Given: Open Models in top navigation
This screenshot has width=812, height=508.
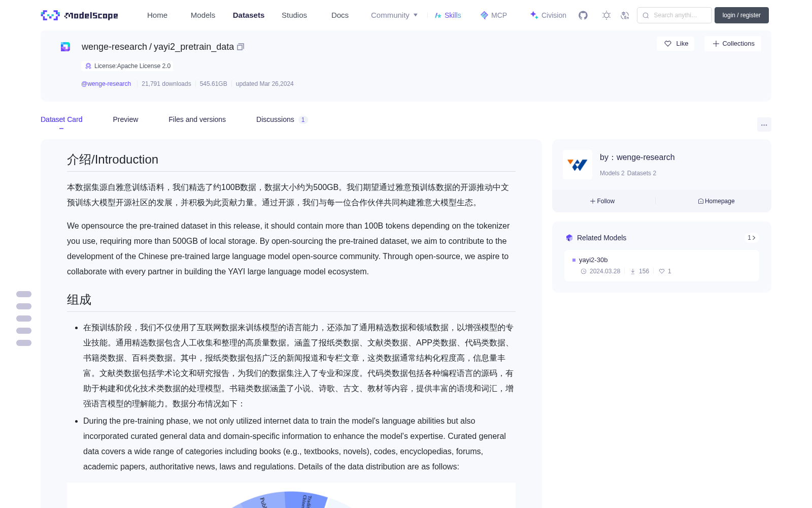Looking at the screenshot, I should coord(203,15).
